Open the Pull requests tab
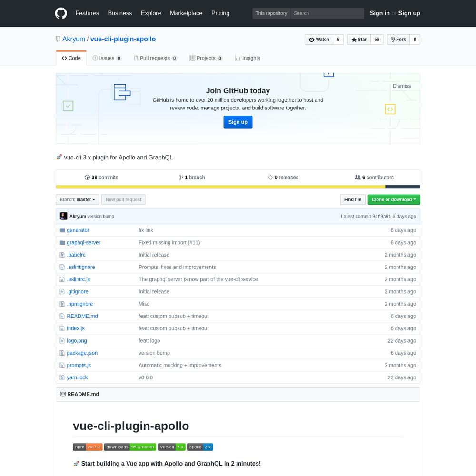476x476 pixels. [x=156, y=58]
